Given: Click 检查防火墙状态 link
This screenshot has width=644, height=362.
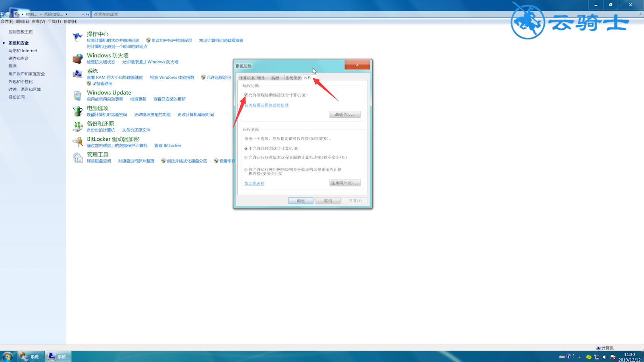Looking at the screenshot, I should coord(101,62).
